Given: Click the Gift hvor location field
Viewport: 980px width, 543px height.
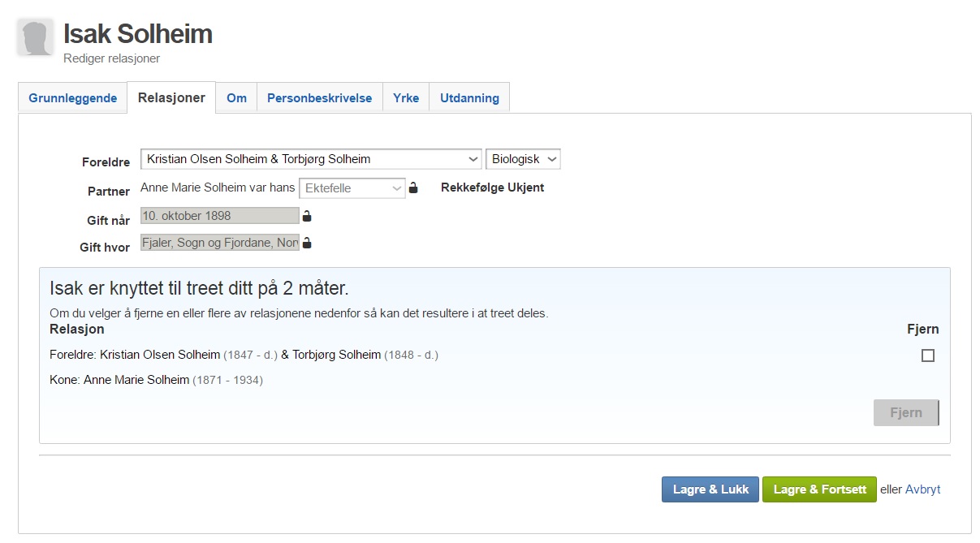Looking at the screenshot, I should tap(219, 243).
